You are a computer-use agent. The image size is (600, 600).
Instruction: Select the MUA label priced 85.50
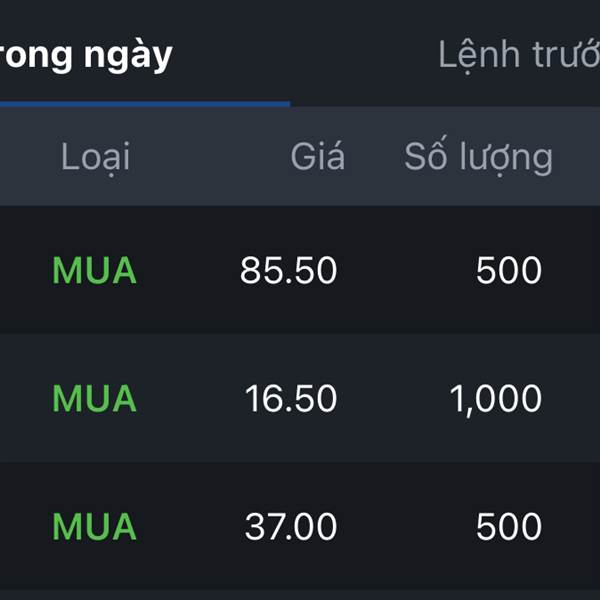[95, 270]
